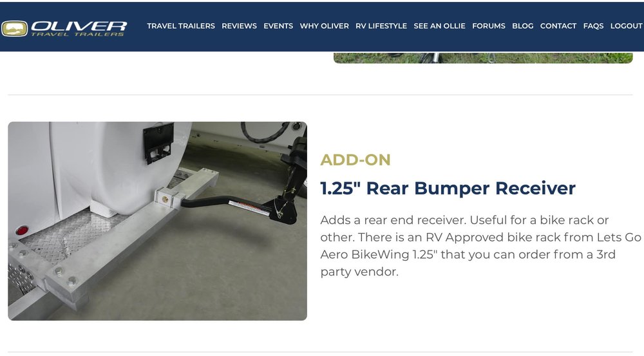Click See An Ollie link

pos(439,26)
